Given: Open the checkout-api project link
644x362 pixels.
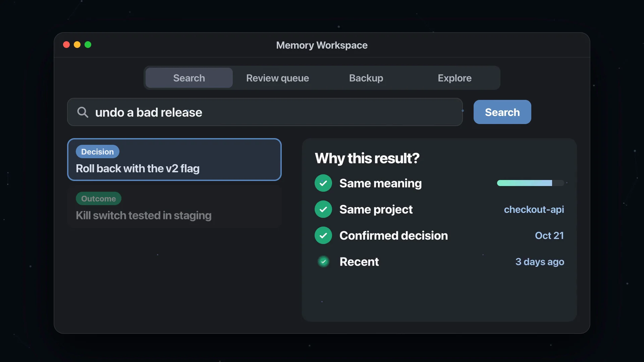Looking at the screenshot, I should click(534, 209).
